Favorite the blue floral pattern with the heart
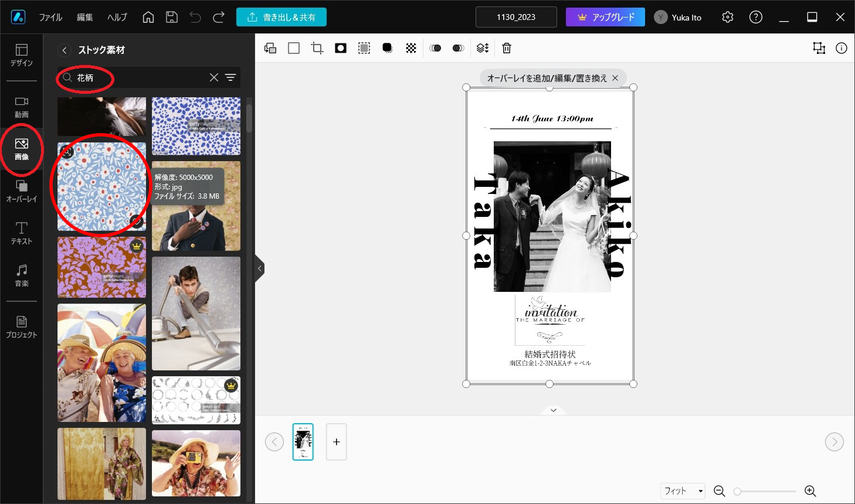The height and width of the screenshot is (504, 855). [137, 221]
